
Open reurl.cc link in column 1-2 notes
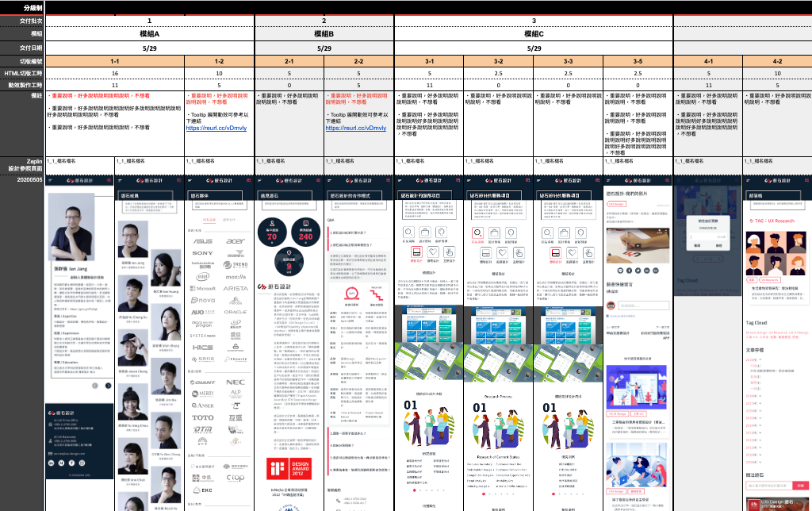click(x=216, y=128)
